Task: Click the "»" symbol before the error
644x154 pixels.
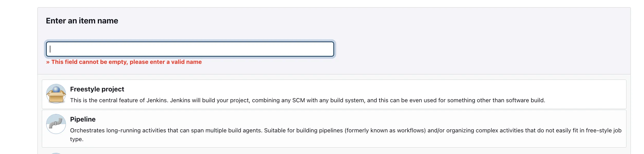Action: [48, 62]
